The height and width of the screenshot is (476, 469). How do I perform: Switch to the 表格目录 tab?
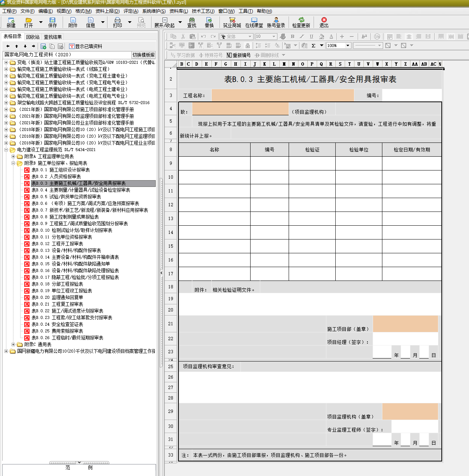[x=13, y=37]
